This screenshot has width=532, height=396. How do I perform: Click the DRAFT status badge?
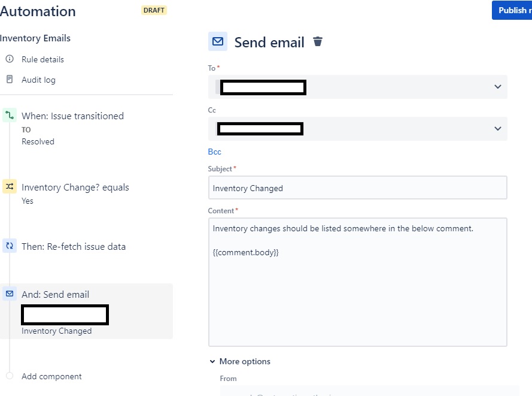(x=154, y=10)
